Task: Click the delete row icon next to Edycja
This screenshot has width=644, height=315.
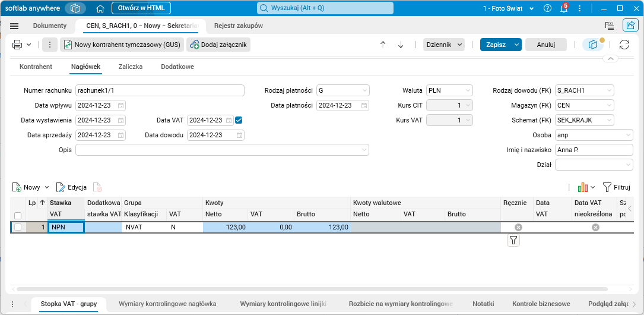Action: point(98,188)
